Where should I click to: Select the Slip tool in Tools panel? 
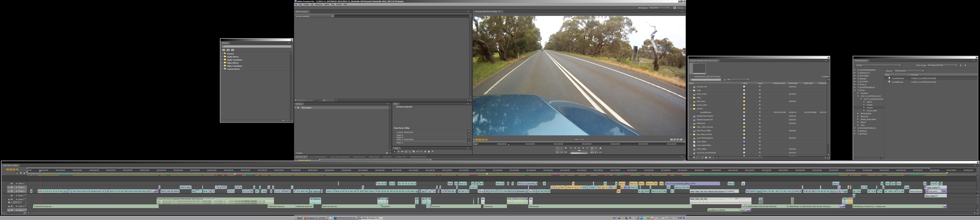click(418, 152)
